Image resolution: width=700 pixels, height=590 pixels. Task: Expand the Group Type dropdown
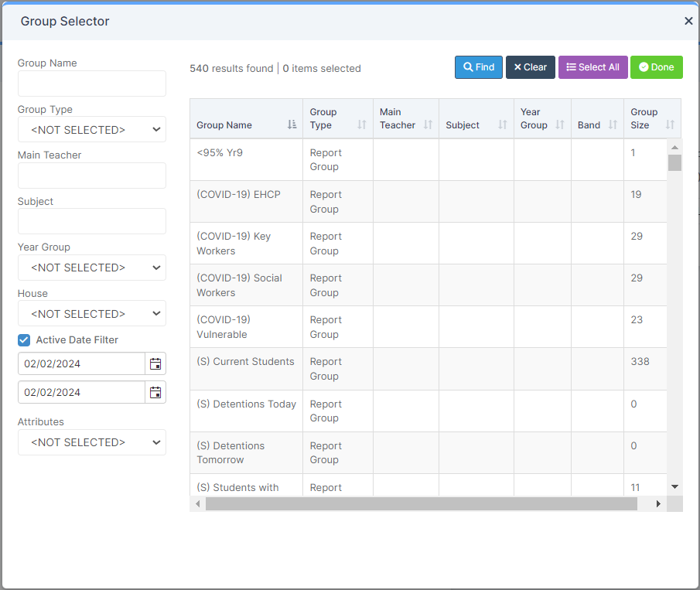click(92, 129)
